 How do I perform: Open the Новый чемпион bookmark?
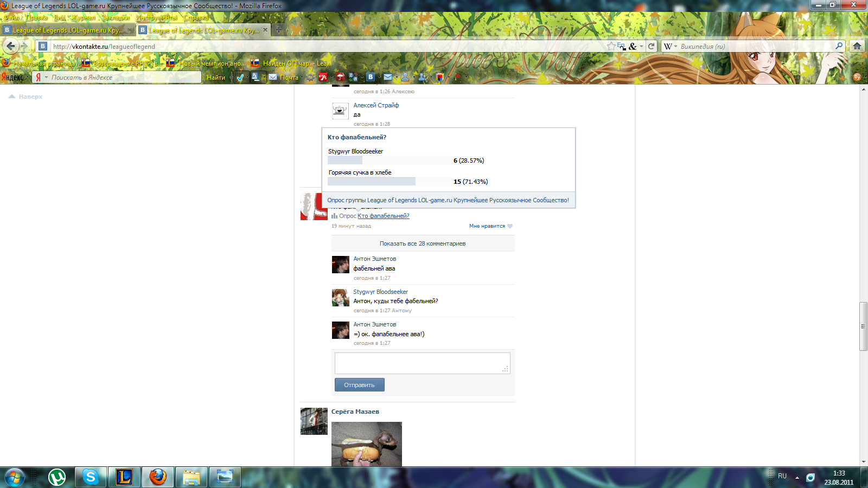pyautogui.click(x=206, y=63)
